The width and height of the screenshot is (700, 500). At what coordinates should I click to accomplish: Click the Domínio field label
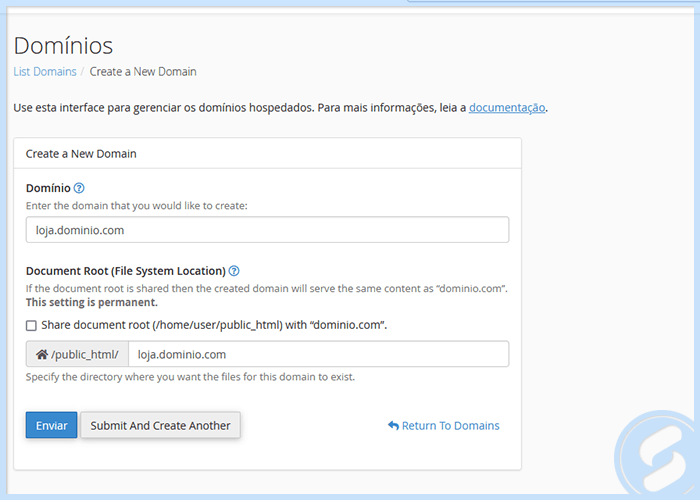pos(48,188)
